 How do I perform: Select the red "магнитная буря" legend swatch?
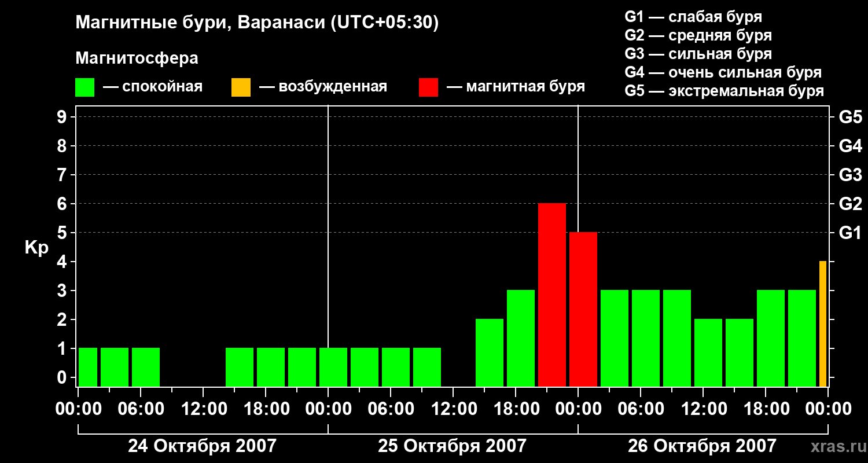(x=428, y=87)
